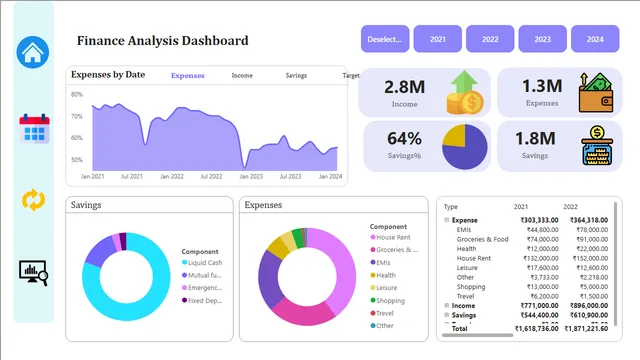The width and height of the screenshot is (640, 360).
Task: Click Shopping legend swatch
Action: click(x=373, y=300)
